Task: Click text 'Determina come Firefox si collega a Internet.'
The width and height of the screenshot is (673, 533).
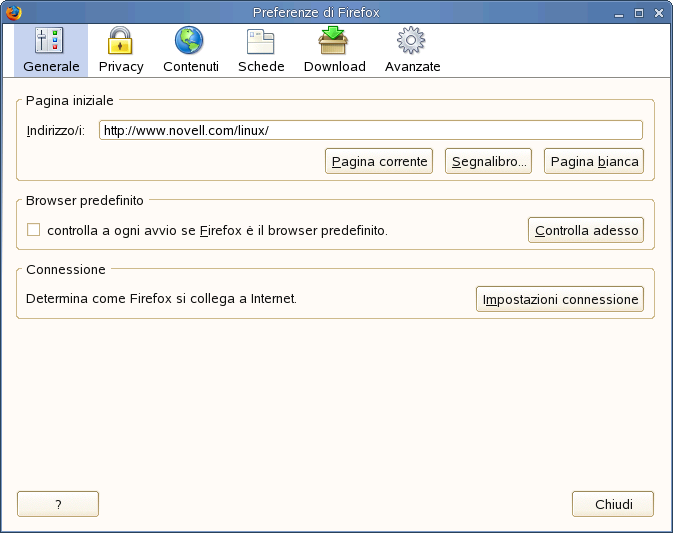Action: (161, 298)
